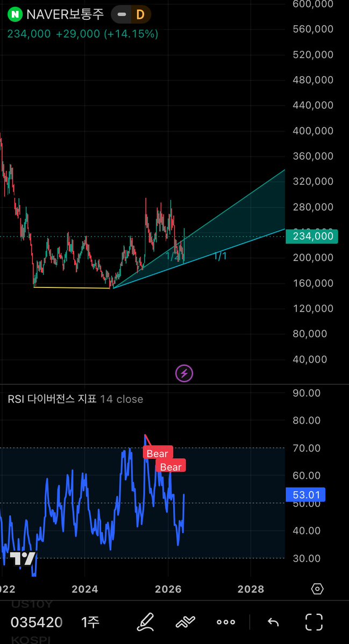Image resolution: width=349 pixels, height=644 pixels.
Task: Enter fullscreen chart mode
Action: 314,622
